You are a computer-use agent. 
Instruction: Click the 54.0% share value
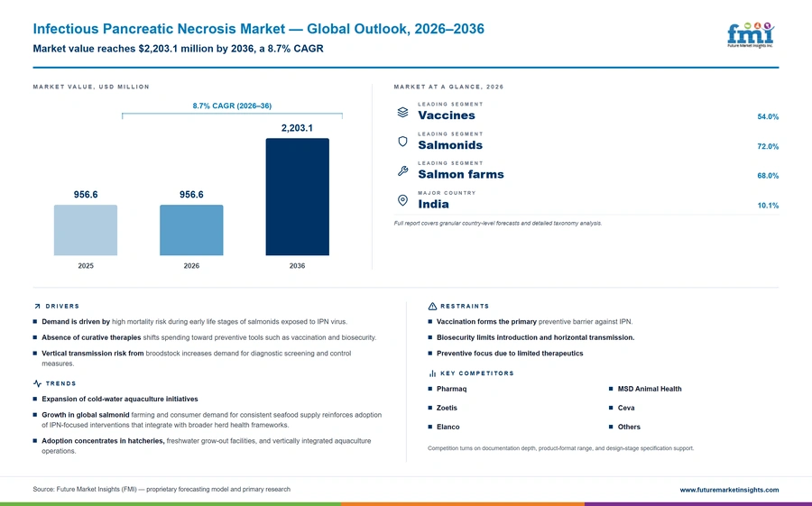point(768,117)
